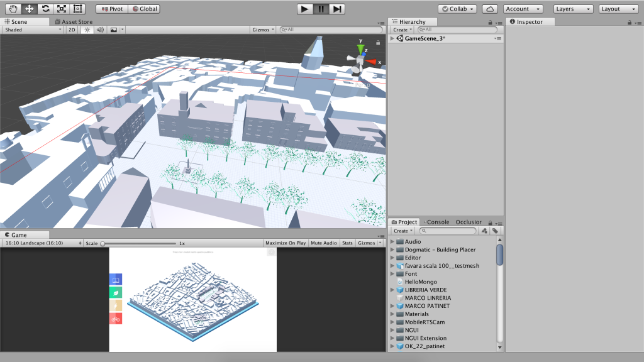This screenshot has width=644, height=362.
Task: Click the Step forward button
Action: tap(338, 9)
